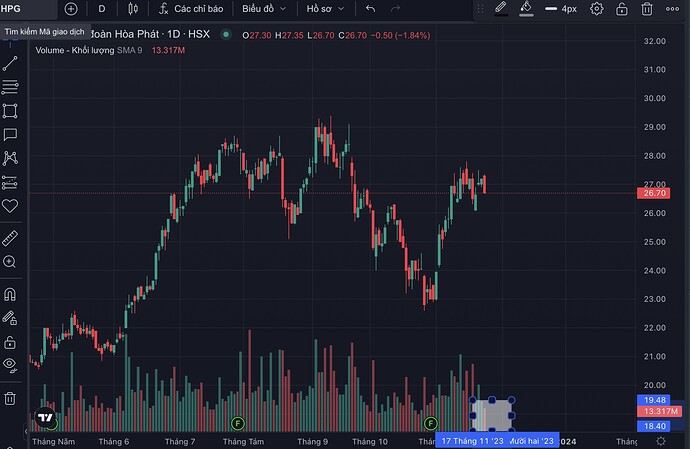The width and height of the screenshot is (690, 449).
Task: Click the 19.48 blue price label
Action: click(x=653, y=400)
